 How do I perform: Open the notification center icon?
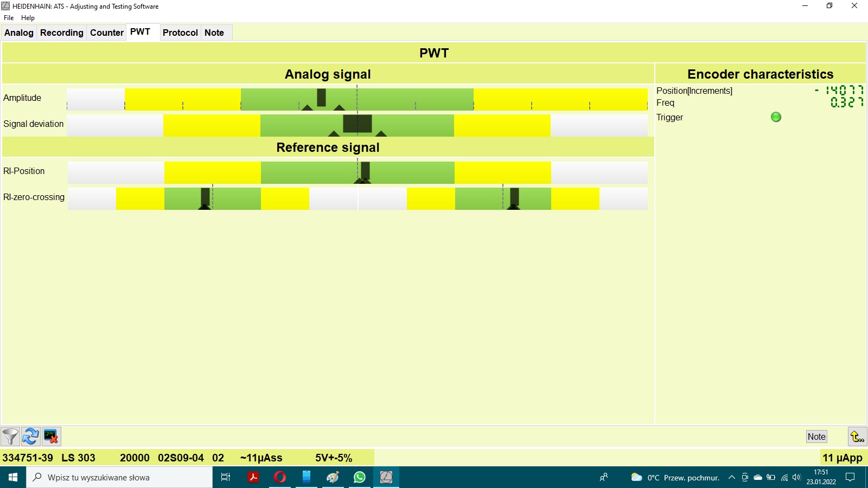850,477
